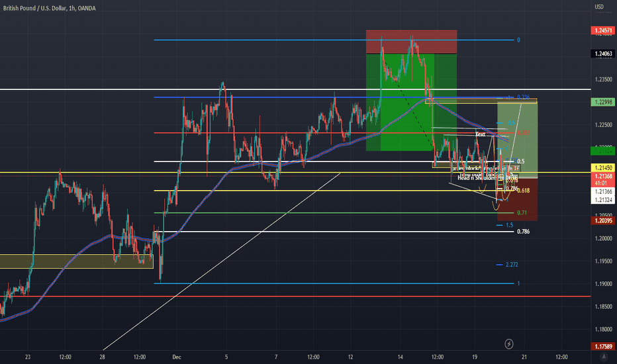Click the '23' date on time axis
This screenshot has width=617, height=364.
pyautogui.click(x=28, y=357)
